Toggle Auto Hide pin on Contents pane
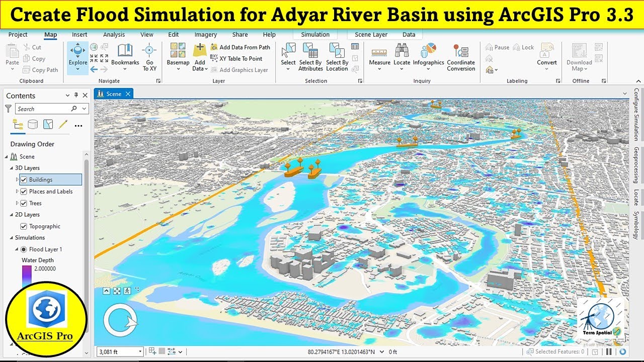The height and width of the screenshot is (362, 644). point(76,96)
